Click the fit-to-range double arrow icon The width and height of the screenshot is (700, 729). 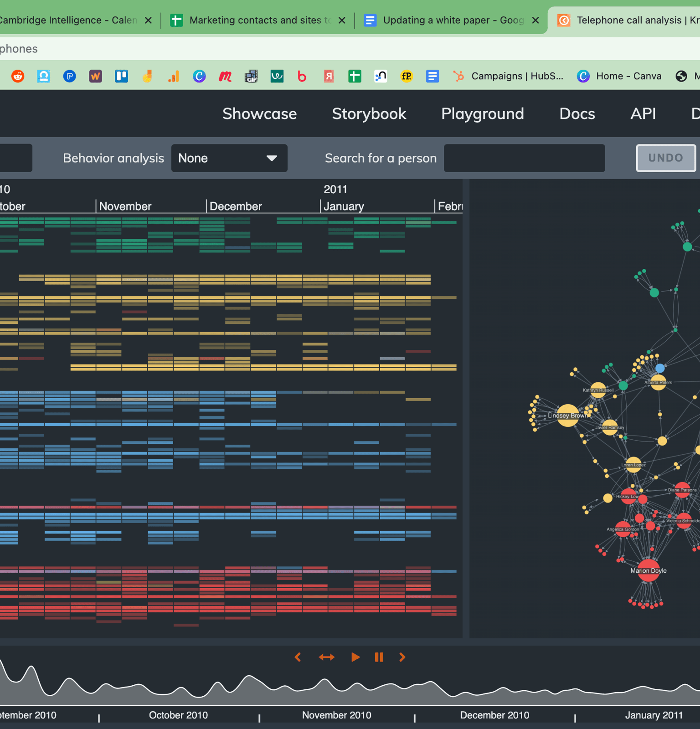point(326,657)
